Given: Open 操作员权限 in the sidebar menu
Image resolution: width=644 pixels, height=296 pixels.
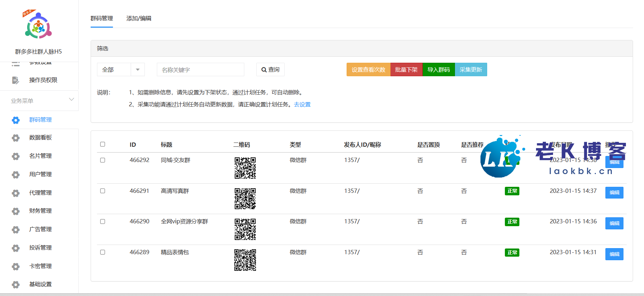Looking at the screenshot, I should coord(43,80).
